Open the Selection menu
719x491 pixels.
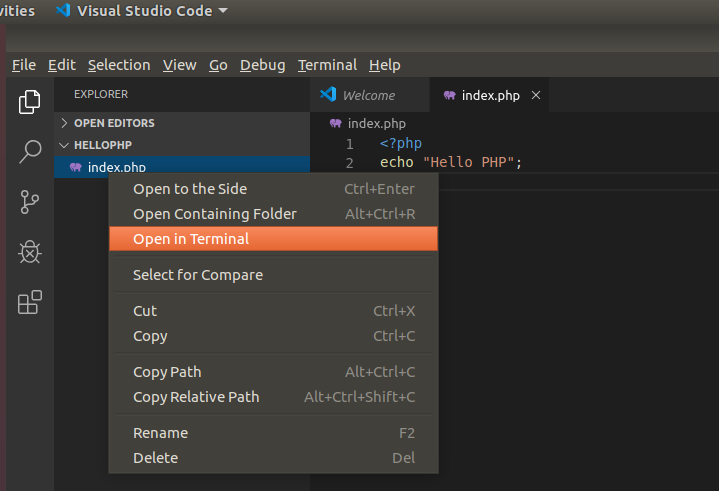click(x=119, y=65)
